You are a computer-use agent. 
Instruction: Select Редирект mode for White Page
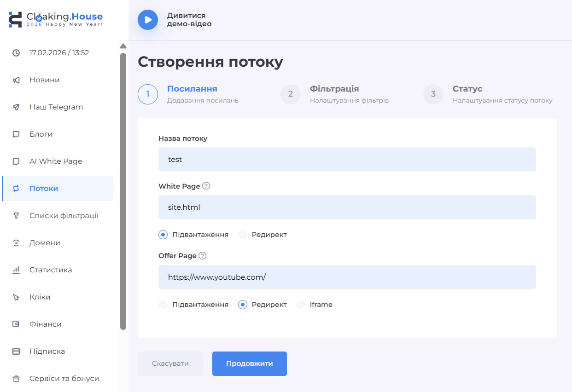(243, 235)
